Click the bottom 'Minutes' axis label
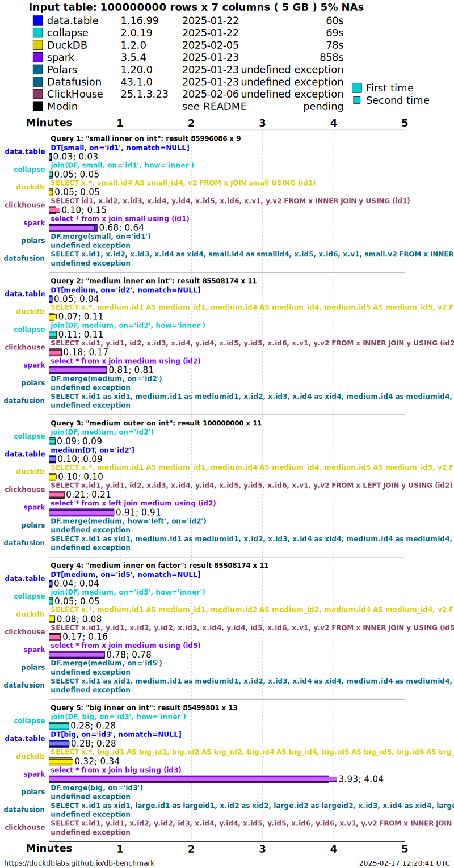The image size is (454, 868). [x=49, y=849]
